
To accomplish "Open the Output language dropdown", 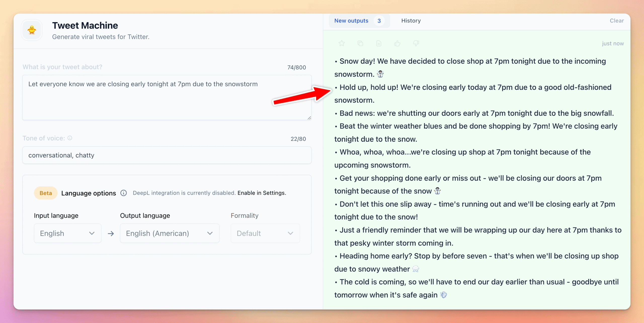I will (169, 233).
